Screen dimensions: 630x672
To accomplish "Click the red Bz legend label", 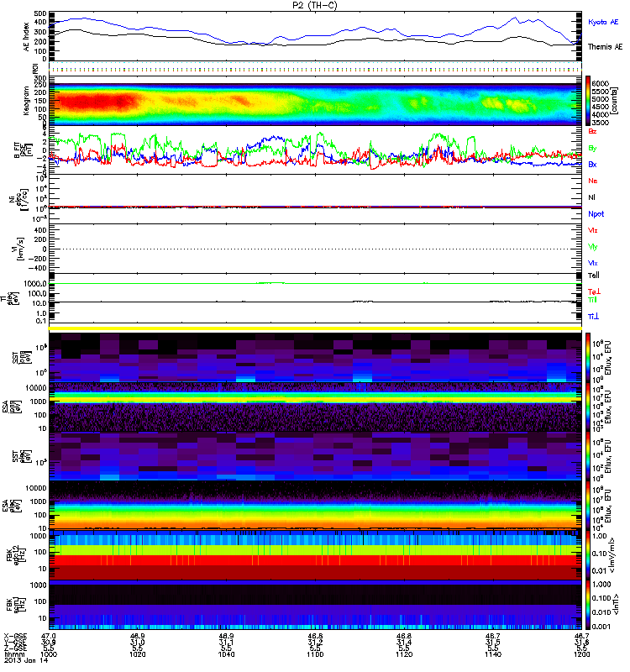I will (x=592, y=131).
